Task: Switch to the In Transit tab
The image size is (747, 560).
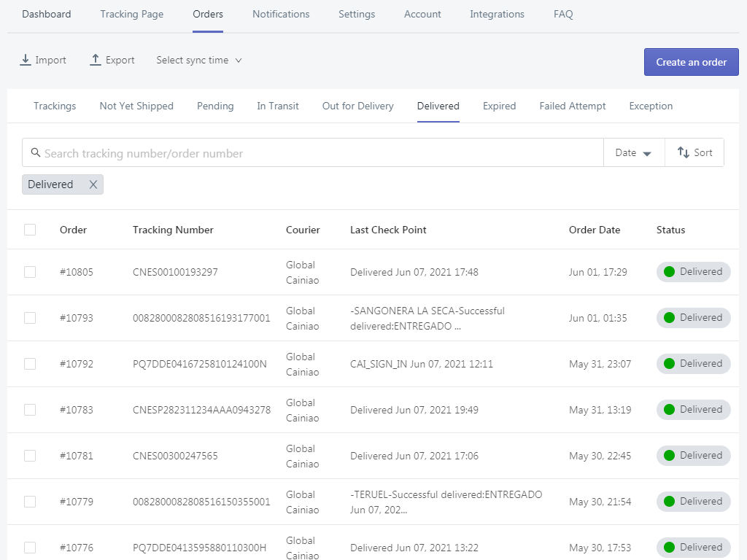Action: coord(278,106)
